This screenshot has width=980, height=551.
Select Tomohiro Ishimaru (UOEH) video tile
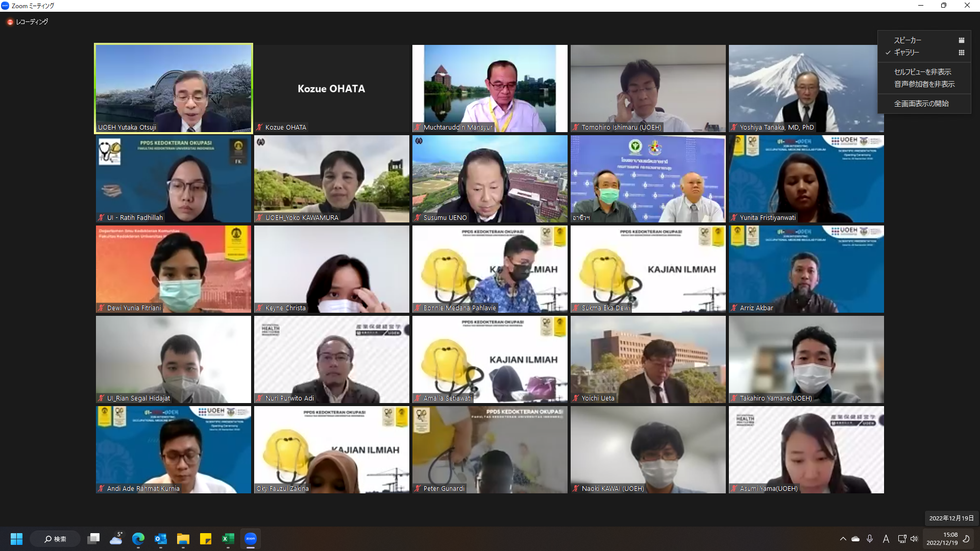coord(648,88)
